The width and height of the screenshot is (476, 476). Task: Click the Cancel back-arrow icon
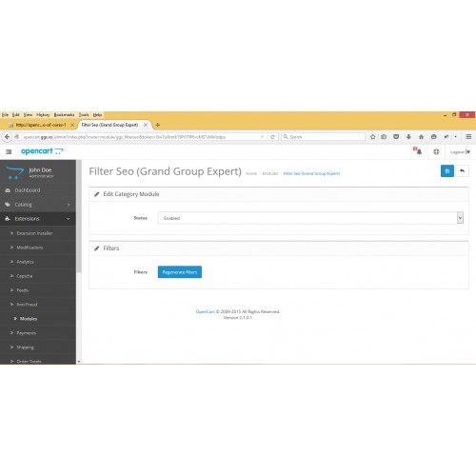[x=463, y=171]
